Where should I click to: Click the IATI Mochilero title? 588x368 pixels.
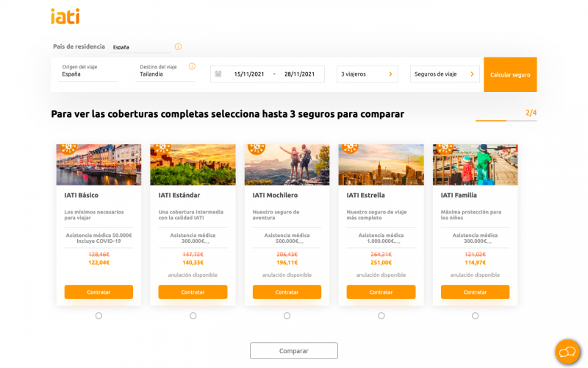[x=275, y=195]
